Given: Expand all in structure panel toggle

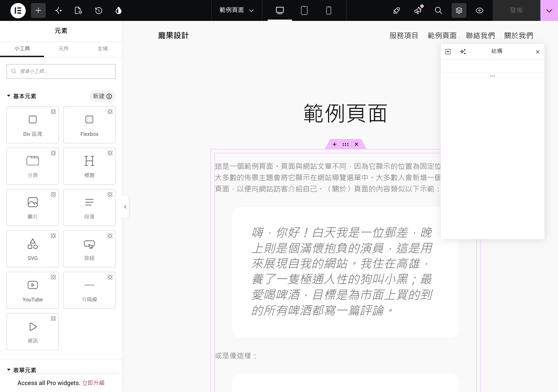Looking at the screenshot, I should pos(448,51).
